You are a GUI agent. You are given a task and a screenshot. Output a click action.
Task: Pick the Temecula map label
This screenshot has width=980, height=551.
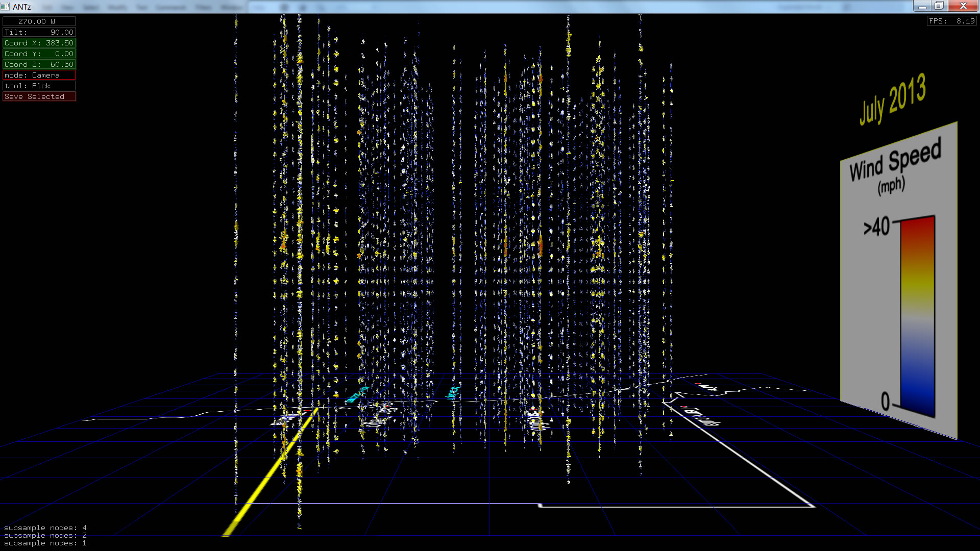(x=701, y=416)
